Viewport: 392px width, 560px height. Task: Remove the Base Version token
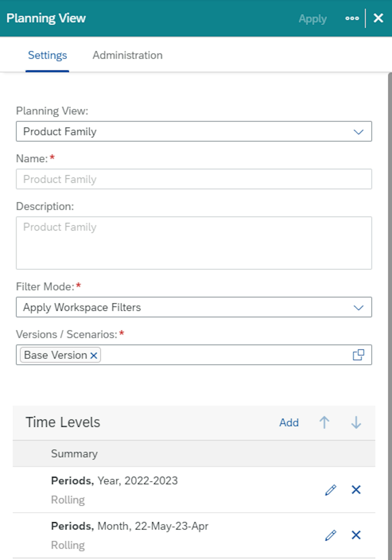pos(93,355)
